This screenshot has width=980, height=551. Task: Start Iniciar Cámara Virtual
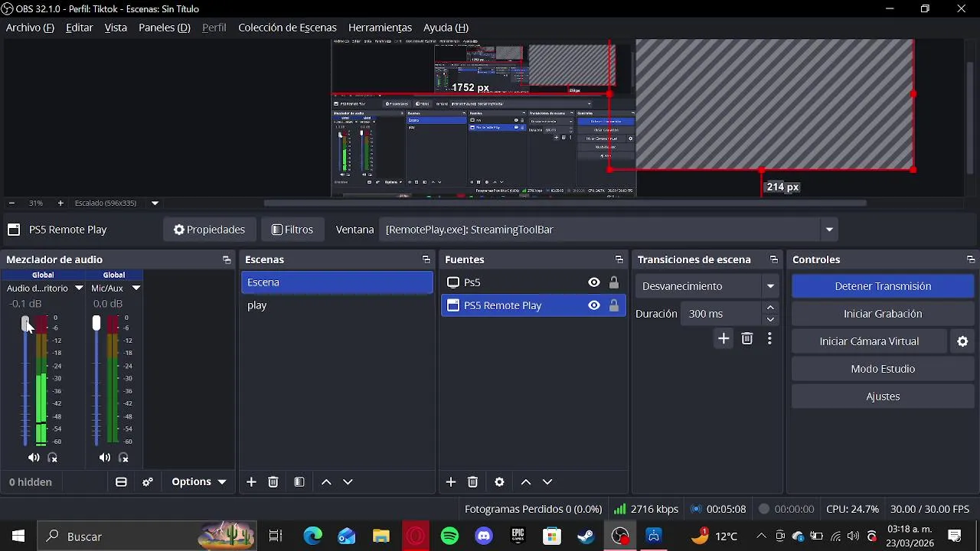[x=869, y=341]
